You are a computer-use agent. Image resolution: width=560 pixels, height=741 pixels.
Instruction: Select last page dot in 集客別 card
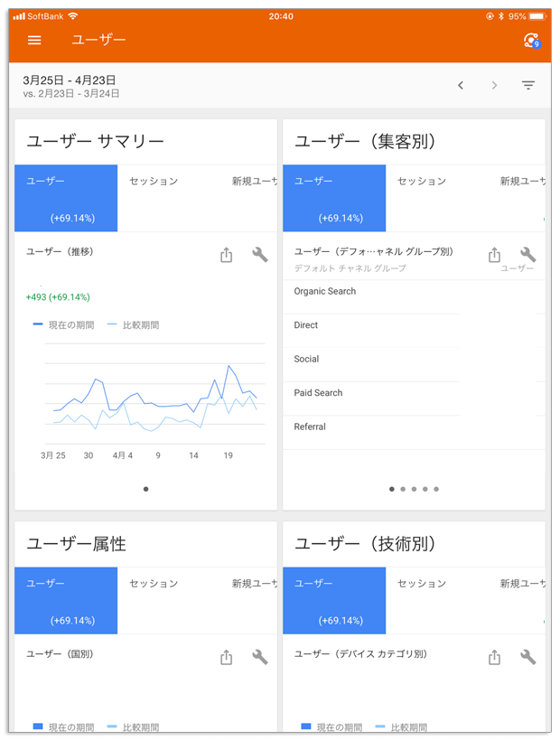tap(436, 489)
